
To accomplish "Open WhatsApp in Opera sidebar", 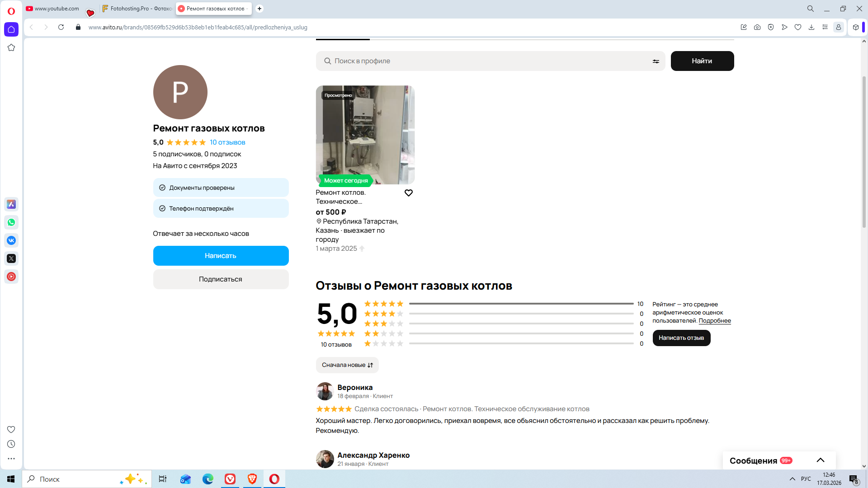I will [x=11, y=222].
